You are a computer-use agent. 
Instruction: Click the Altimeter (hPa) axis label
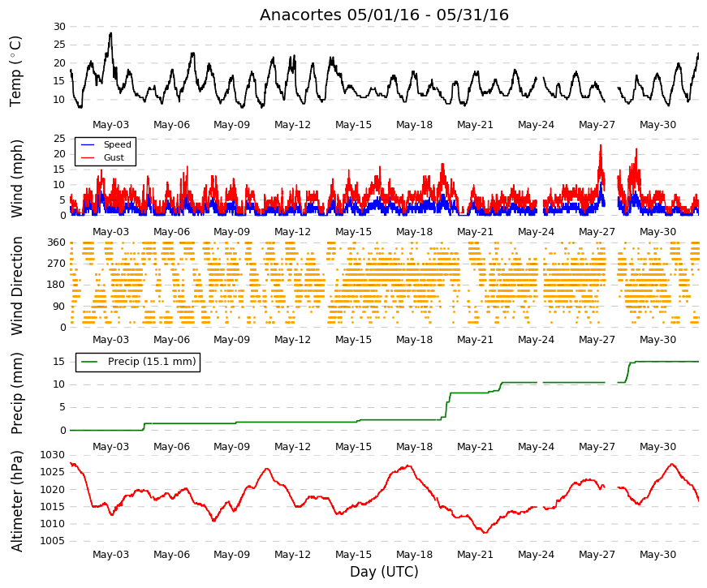tap(16, 500)
